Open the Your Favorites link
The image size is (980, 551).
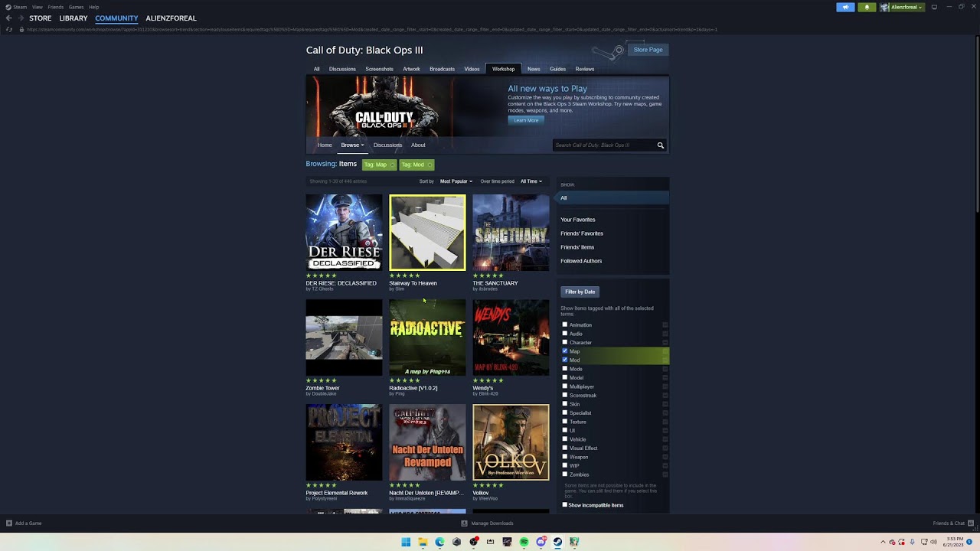tap(578, 220)
